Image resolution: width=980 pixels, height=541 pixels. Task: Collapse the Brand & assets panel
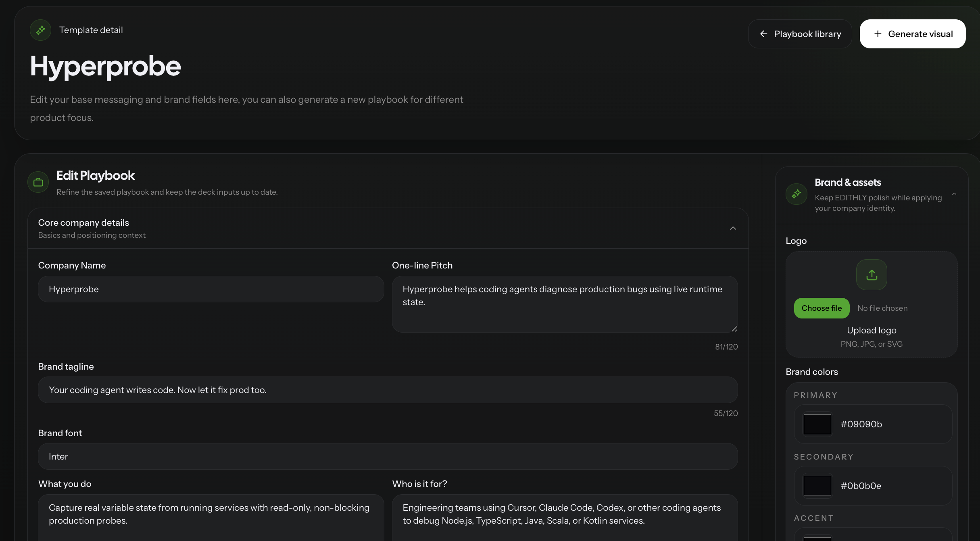954,194
